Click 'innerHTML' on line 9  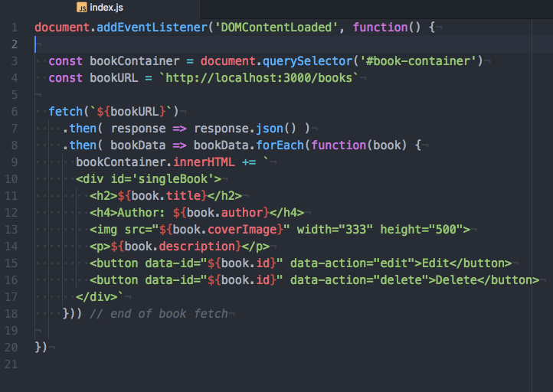click(x=204, y=162)
